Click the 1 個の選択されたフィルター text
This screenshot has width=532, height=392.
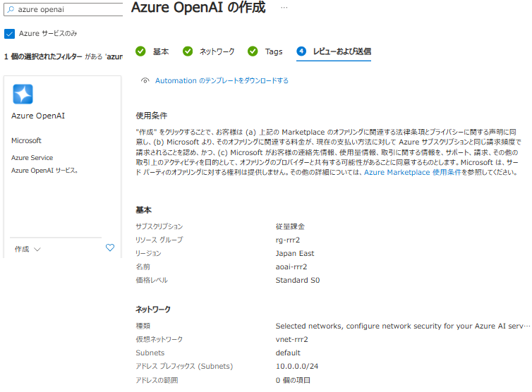pos(43,56)
